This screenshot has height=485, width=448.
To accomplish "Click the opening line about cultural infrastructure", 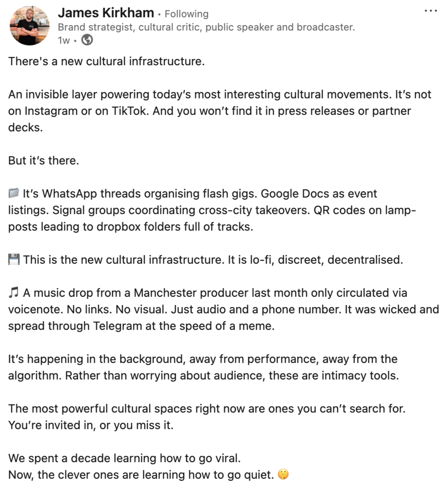I will (x=106, y=61).
